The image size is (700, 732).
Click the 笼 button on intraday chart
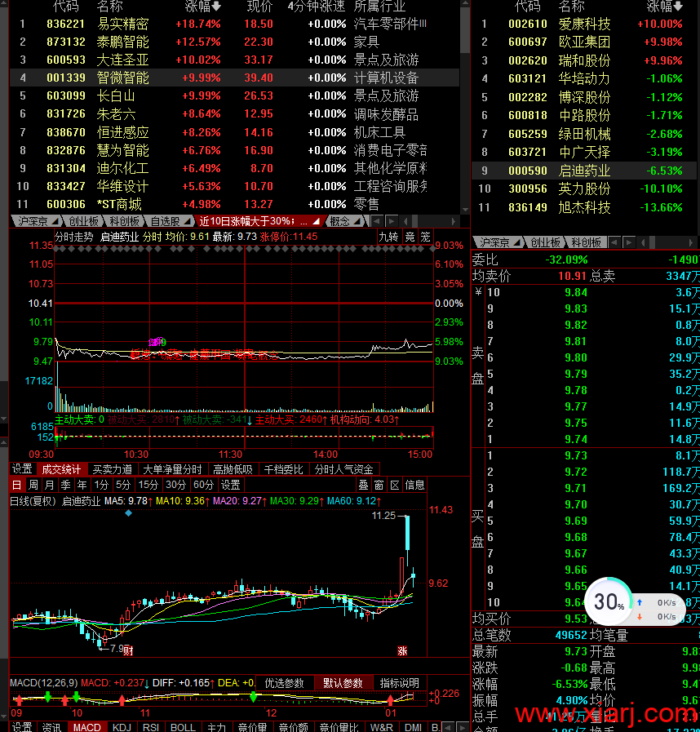(x=425, y=237)
